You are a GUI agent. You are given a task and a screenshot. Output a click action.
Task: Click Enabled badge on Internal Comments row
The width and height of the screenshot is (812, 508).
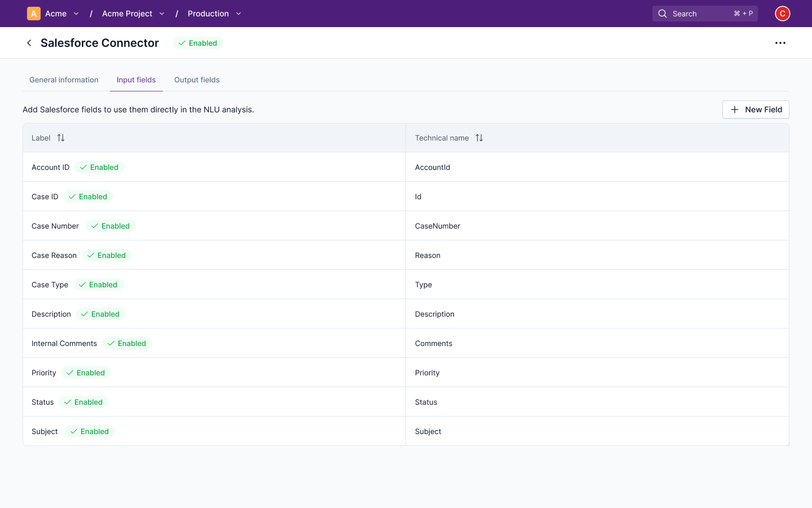(x=127, y=343)
